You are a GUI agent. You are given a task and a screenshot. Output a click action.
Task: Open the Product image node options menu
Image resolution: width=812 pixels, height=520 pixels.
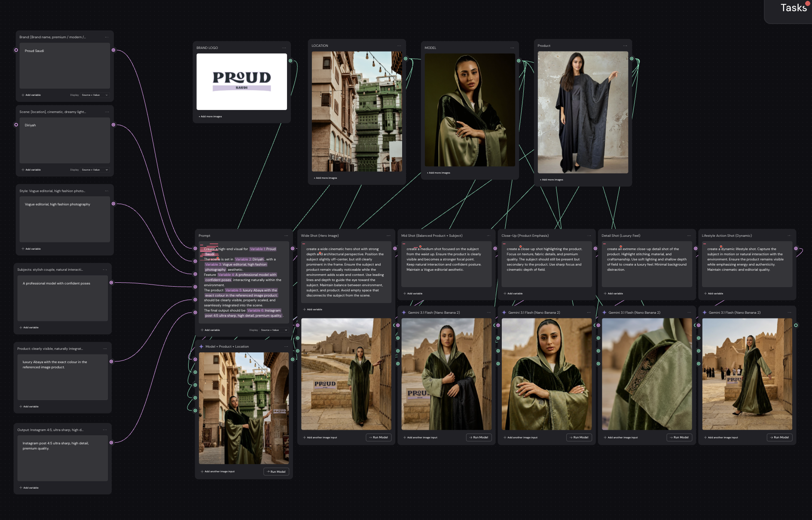click(625, 46)
